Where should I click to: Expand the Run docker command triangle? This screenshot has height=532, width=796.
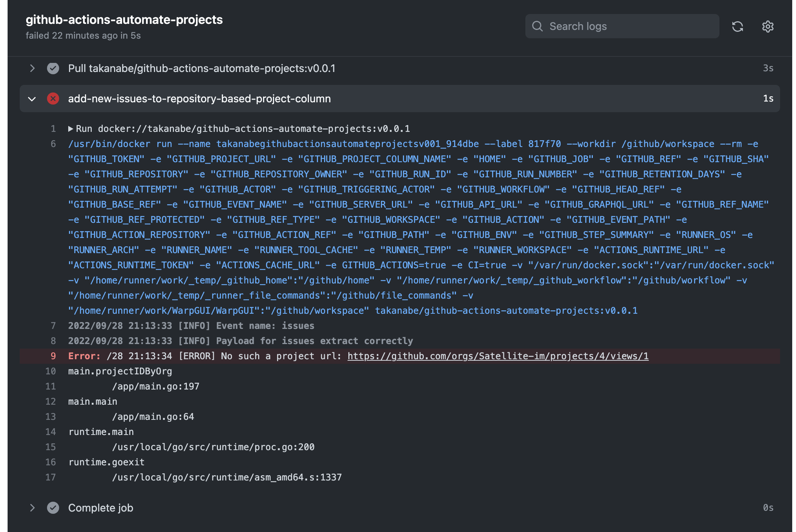click(71, 129)
